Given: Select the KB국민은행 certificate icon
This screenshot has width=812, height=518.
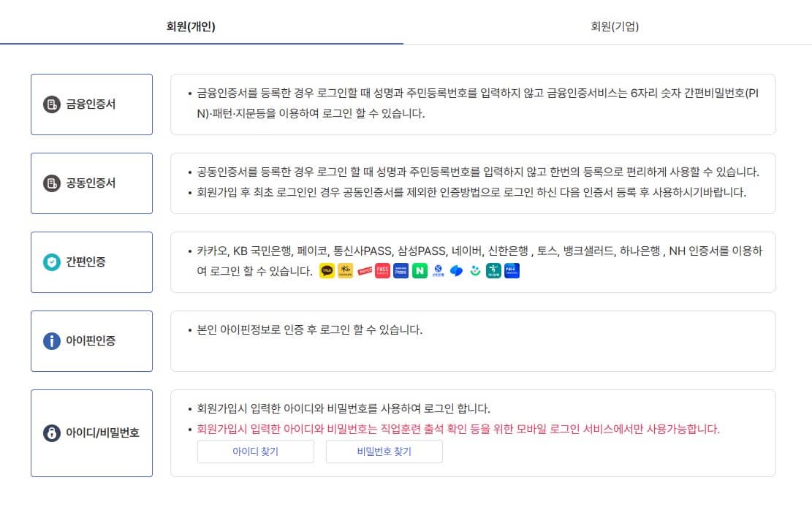Looking at the screenshot, I should click(x=344, y=271).
